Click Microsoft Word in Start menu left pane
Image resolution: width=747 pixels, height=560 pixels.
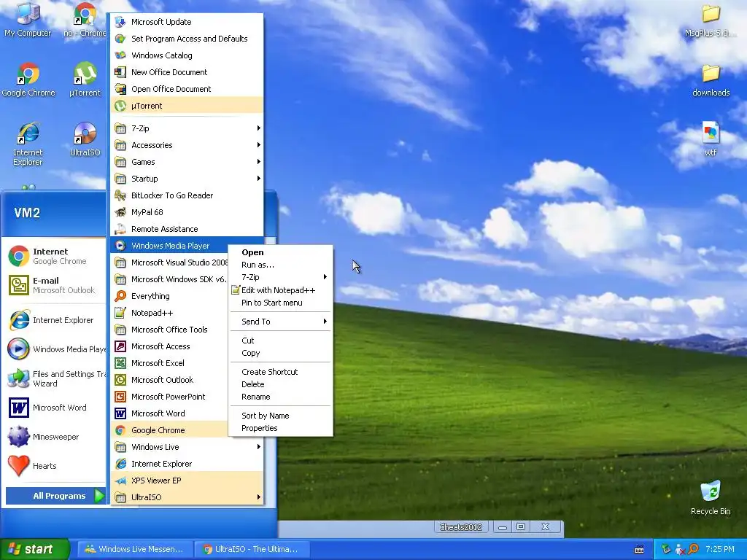click(54, 408)
